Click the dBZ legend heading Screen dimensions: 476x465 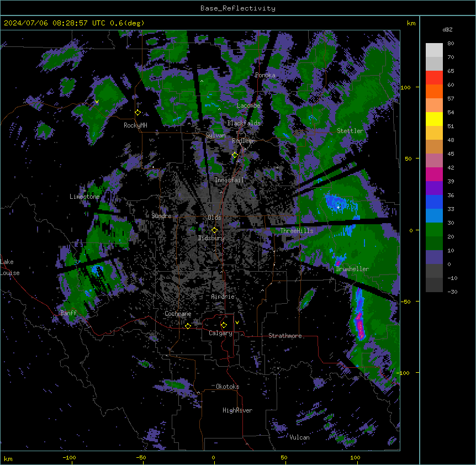(x=447, y=30)
